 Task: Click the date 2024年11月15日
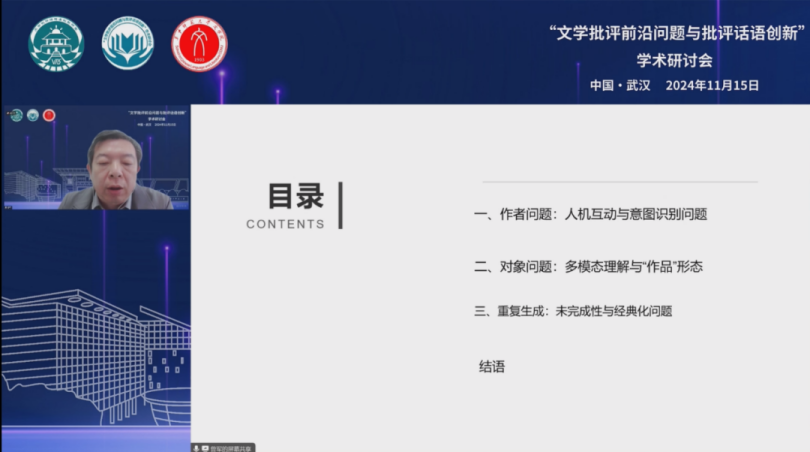(x=712, y=85)
